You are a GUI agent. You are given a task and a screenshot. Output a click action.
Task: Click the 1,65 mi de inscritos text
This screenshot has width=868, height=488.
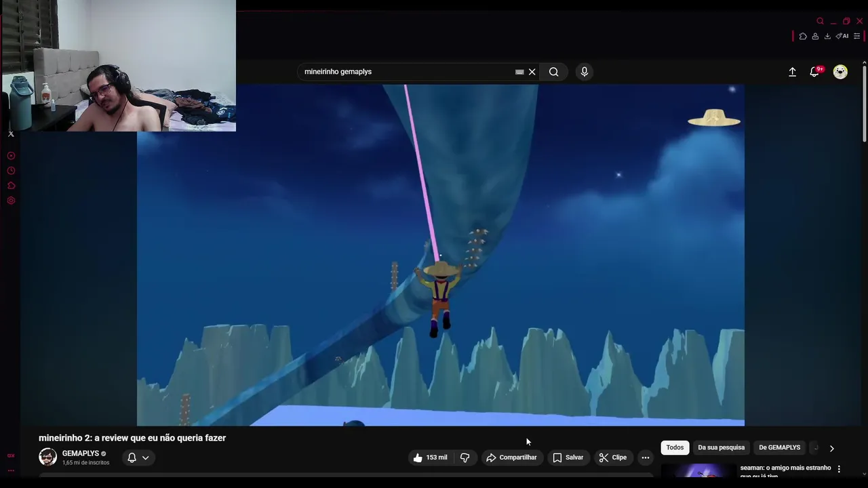[85, 463]
